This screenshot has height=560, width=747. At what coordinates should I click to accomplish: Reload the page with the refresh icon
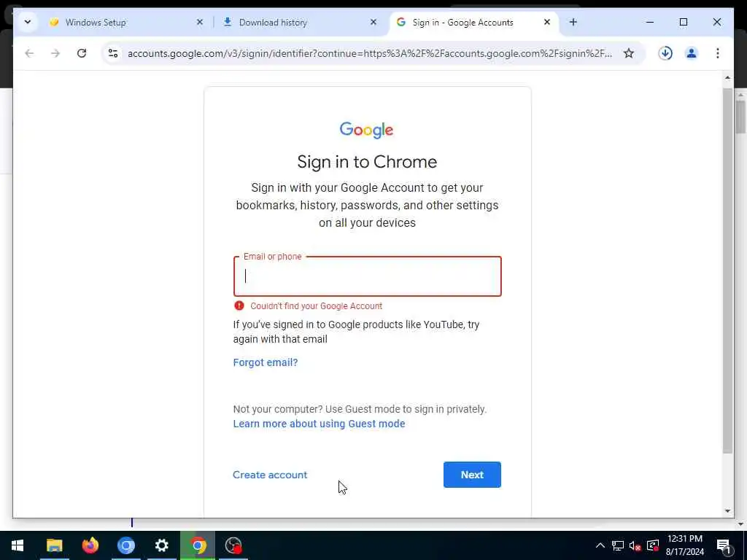82,52
